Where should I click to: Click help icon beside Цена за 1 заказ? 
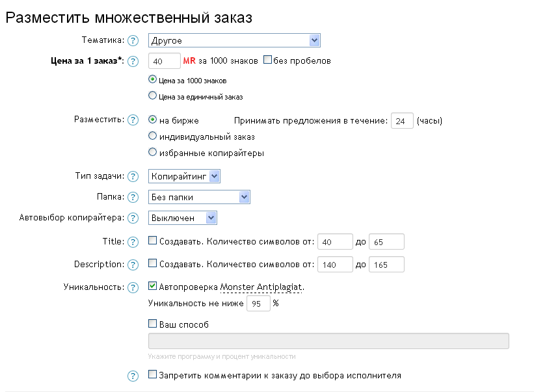pyautogui.click(x=133, y=62)
